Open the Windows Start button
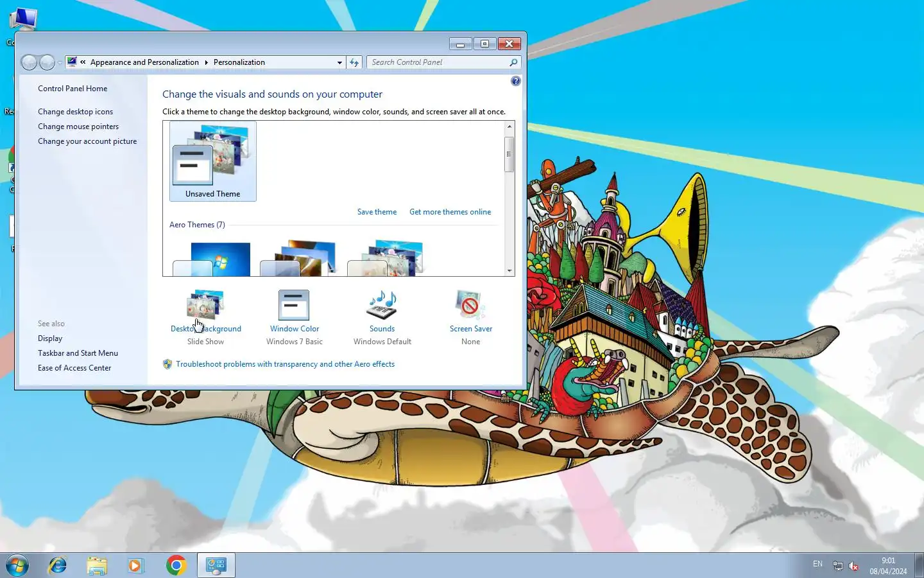The height and width of the screenshot is (578, 924). click(17, 565)
